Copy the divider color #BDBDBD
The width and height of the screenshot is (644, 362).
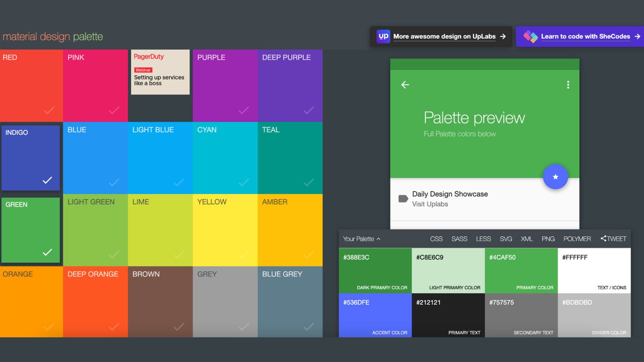(x=594, y=315)
